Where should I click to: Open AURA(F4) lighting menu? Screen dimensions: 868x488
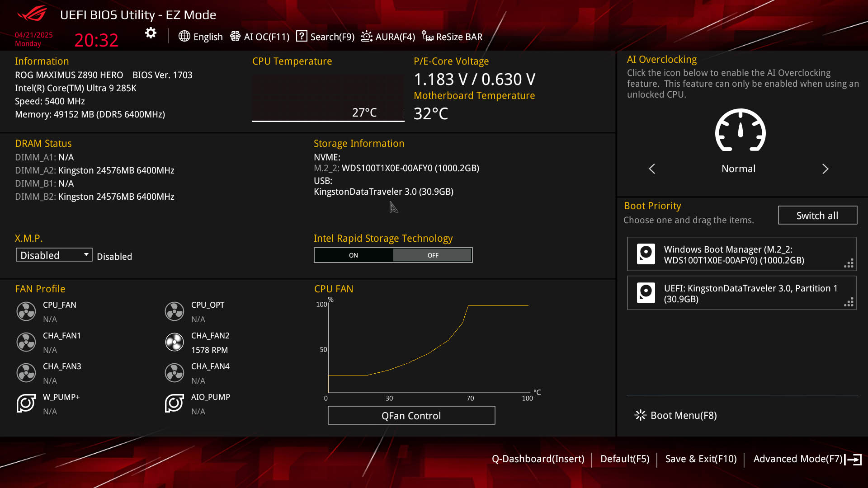coord(388,37)
